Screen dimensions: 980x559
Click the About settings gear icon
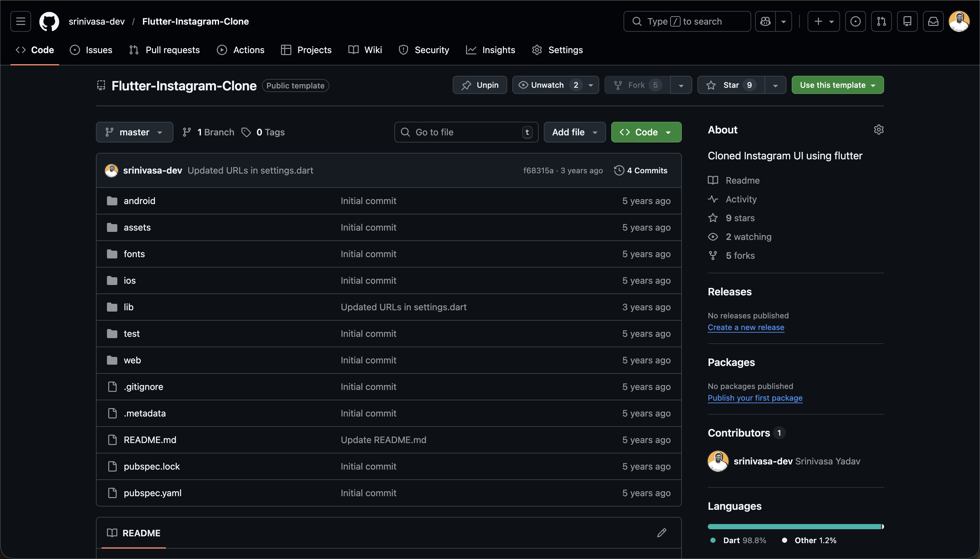(879, 130)
